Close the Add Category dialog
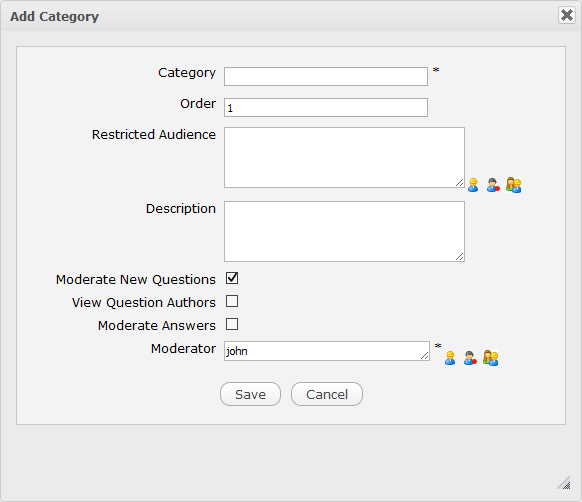 [x=567, y=15]
